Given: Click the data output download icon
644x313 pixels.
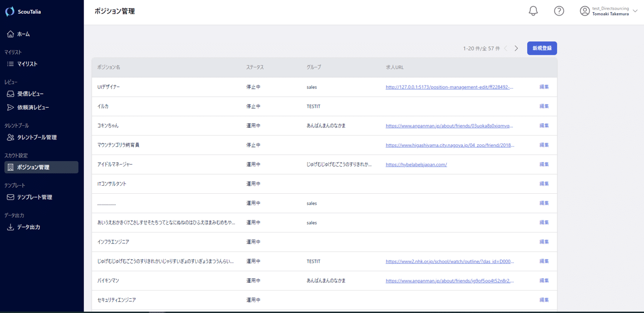Looking at the screenshot, I should click(x=11, y=227).
